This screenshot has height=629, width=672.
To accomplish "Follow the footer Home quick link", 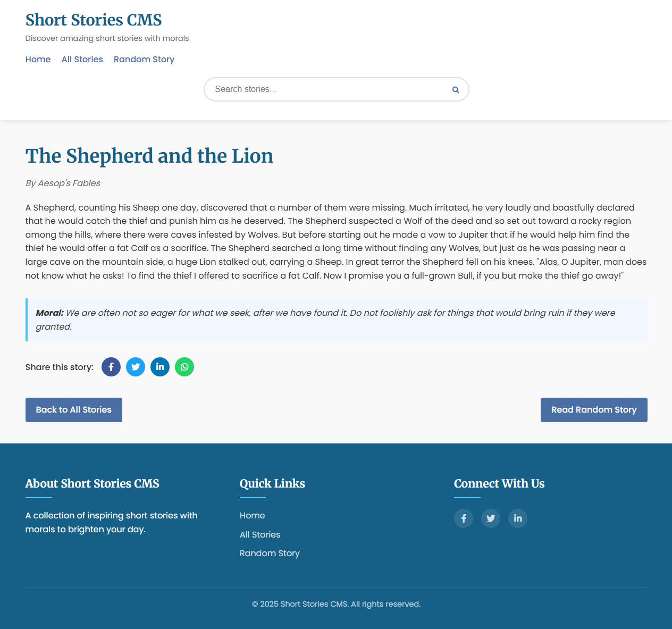I will point(252,516).
